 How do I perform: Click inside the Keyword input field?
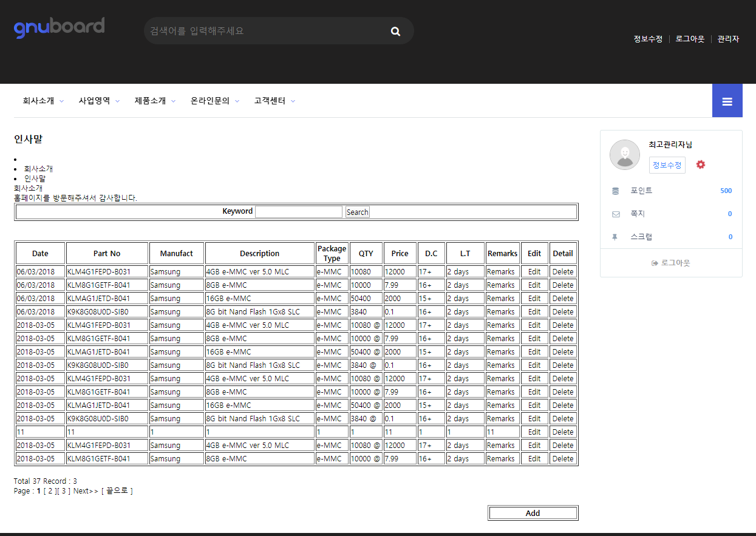point(298,212)
